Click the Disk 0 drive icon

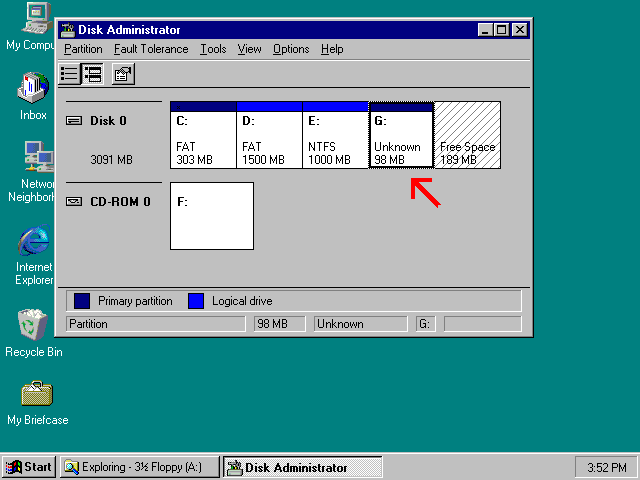[x=74, y=121]
